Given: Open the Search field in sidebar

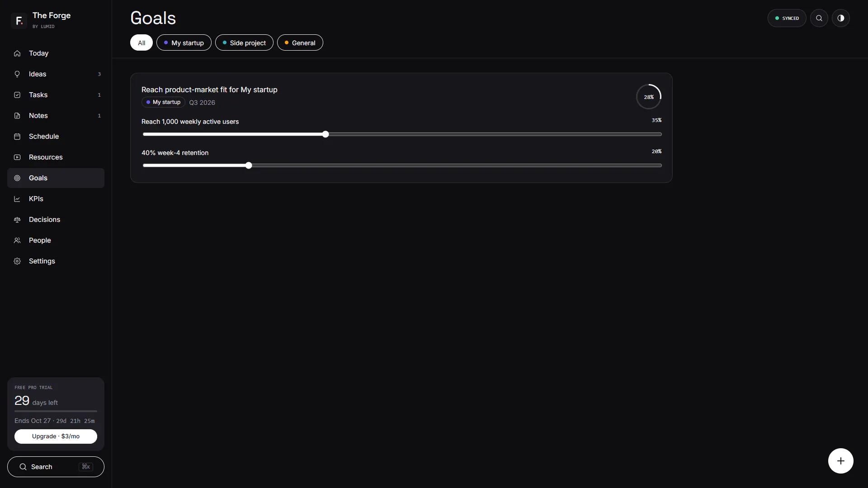Looking at the screenshot, I should [x=56, y=467].
